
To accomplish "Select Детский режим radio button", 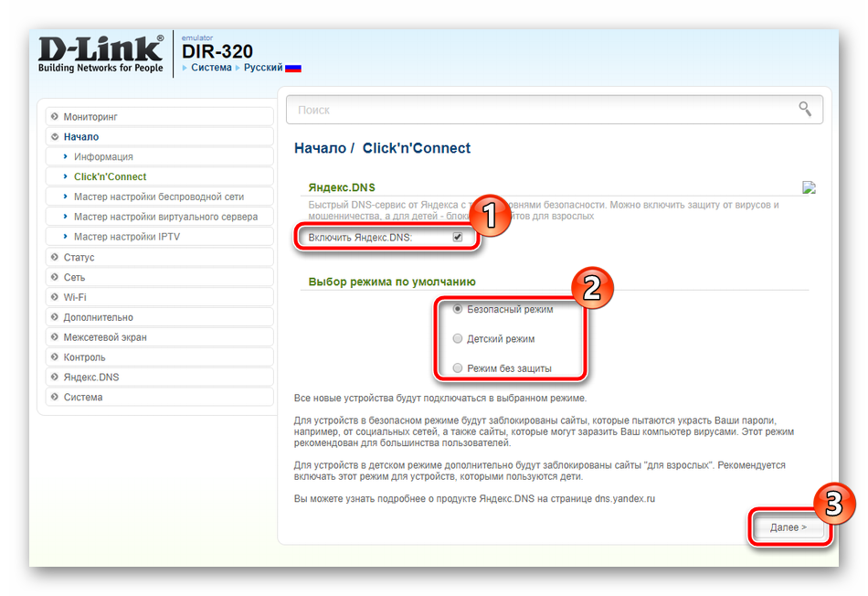I will point(457,338).
